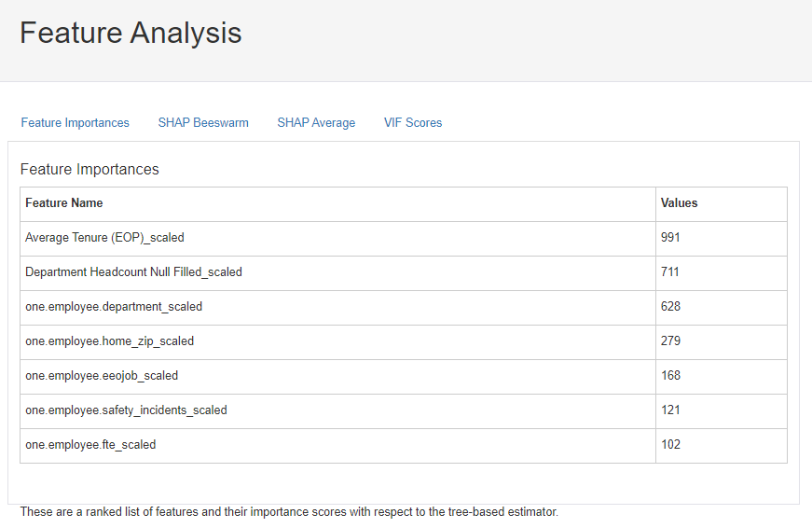This screenshot has height=528, width=812.
Task: Click the Values column header
Action: click(x=679, y=203)
